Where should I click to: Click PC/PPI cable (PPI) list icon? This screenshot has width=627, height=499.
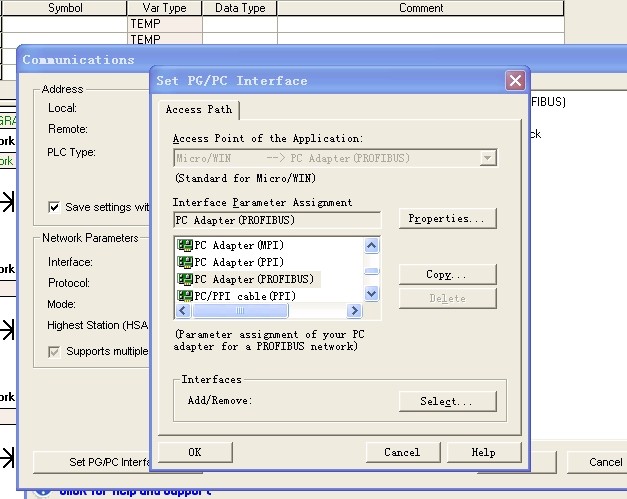pos(185,296)
